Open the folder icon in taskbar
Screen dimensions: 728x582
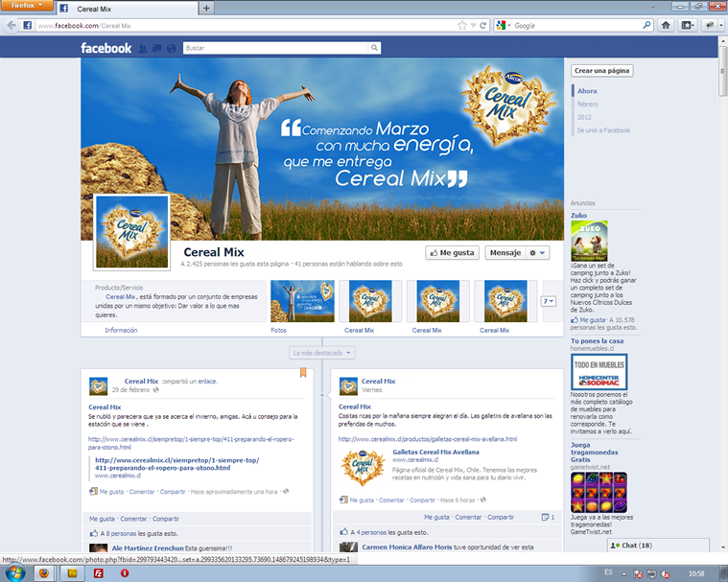tap(73, 573)
